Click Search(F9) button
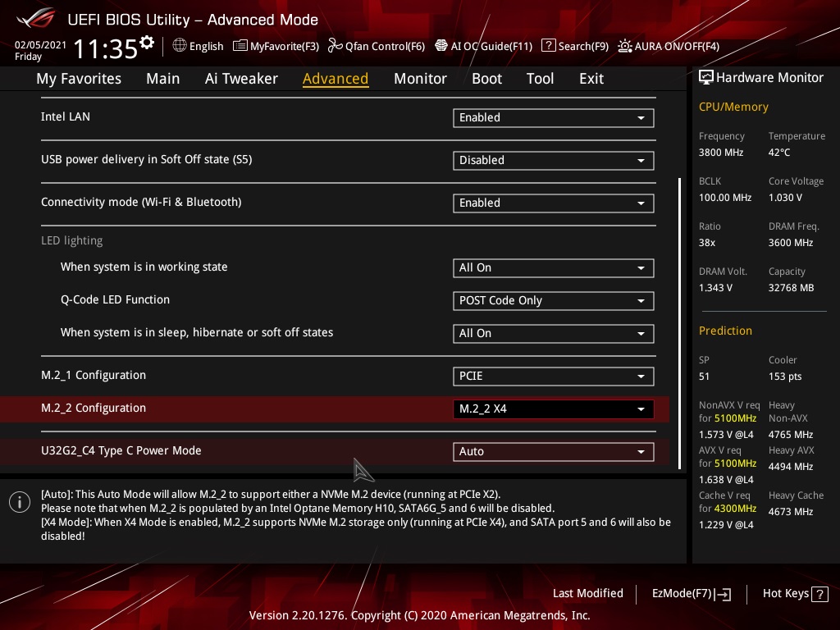 point(575,46)
